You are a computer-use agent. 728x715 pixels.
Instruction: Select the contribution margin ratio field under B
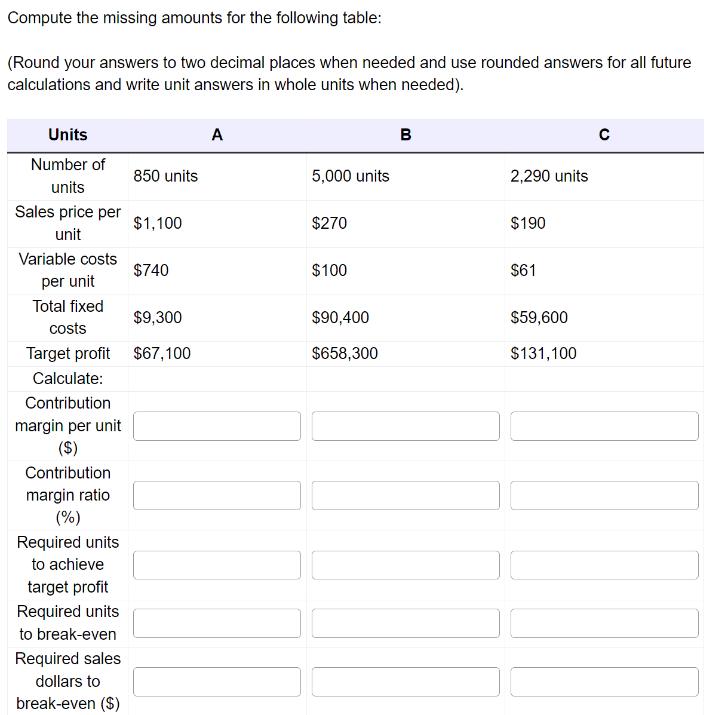coord(405,495)
